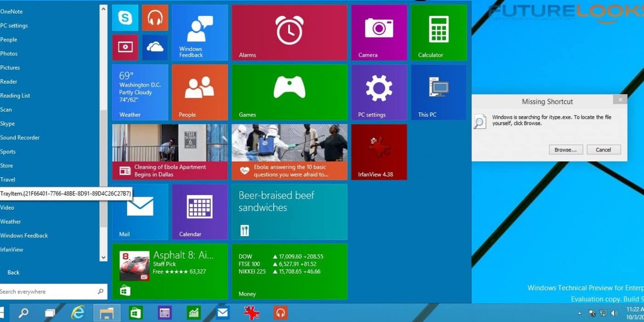
Task: Cancel the Missing Shortcut dialog
Action: tap(604, 149)
